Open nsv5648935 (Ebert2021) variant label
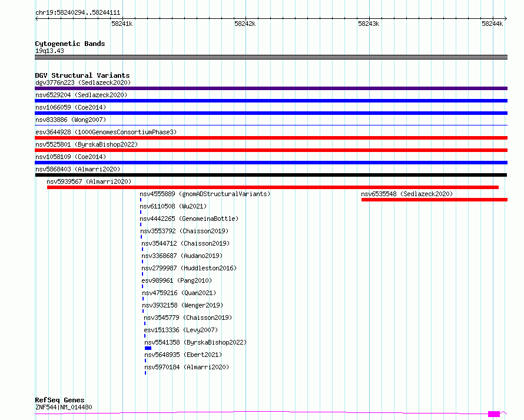 [183, 355]
